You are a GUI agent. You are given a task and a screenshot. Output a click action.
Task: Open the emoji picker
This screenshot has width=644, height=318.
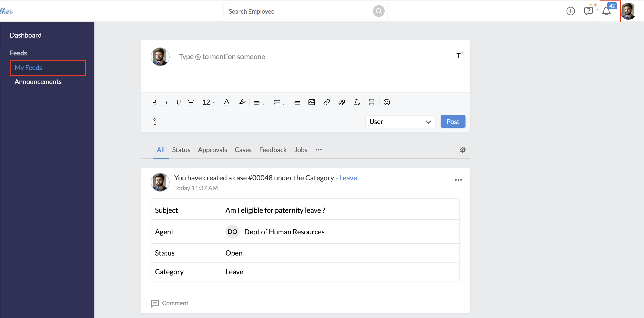[387, 102]
